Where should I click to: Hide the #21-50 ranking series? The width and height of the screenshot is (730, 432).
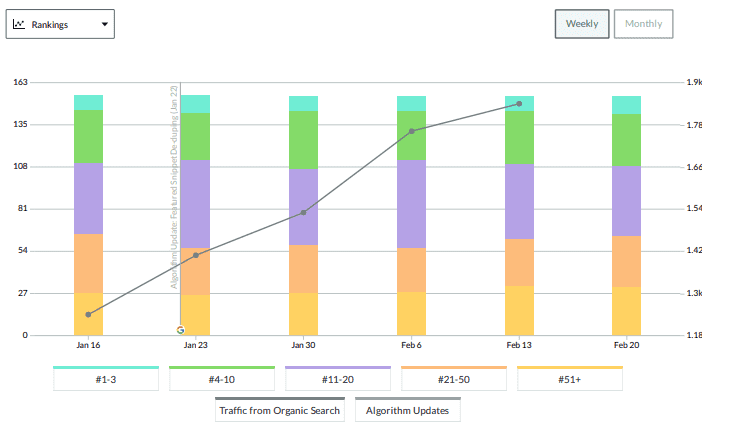coord(454,380)
